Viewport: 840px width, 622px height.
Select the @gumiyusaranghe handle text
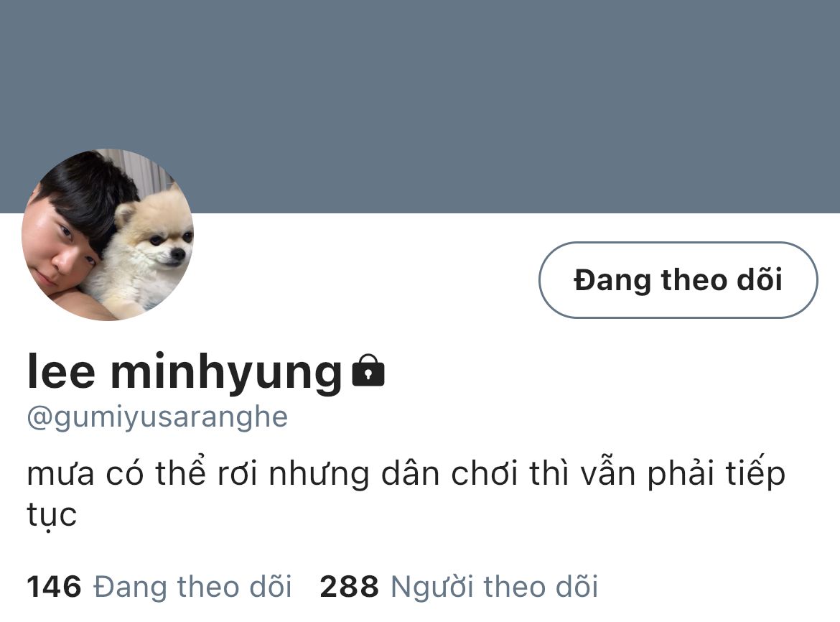tap(157, 417)
